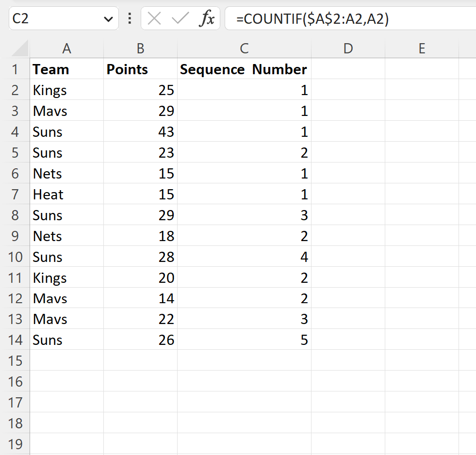
Task: Select column A header
Action: pyautogui.click(x=66, y=49)
